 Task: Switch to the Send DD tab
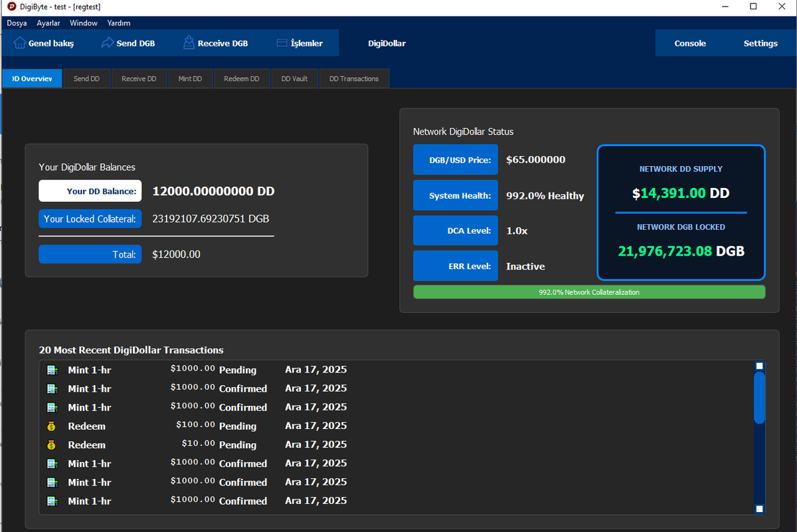click(86, 78)
